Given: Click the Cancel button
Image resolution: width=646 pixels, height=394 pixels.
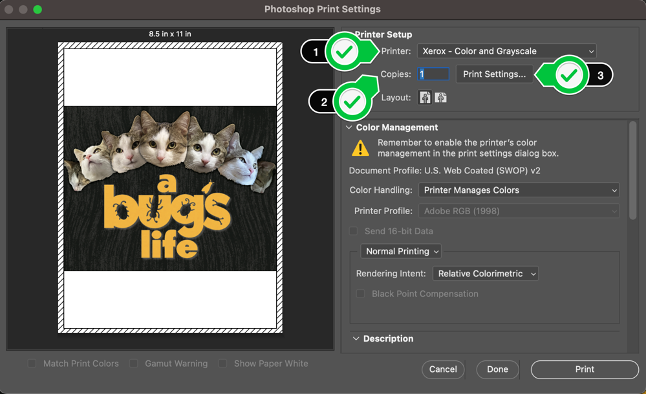Looking at the screenshot, I should coord(443,369).
